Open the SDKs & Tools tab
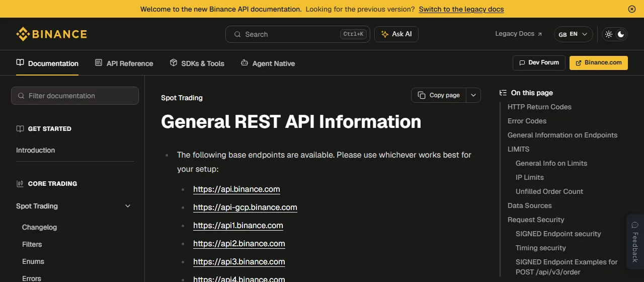Screen dimensions: 644x282 [x=197, y=63]
